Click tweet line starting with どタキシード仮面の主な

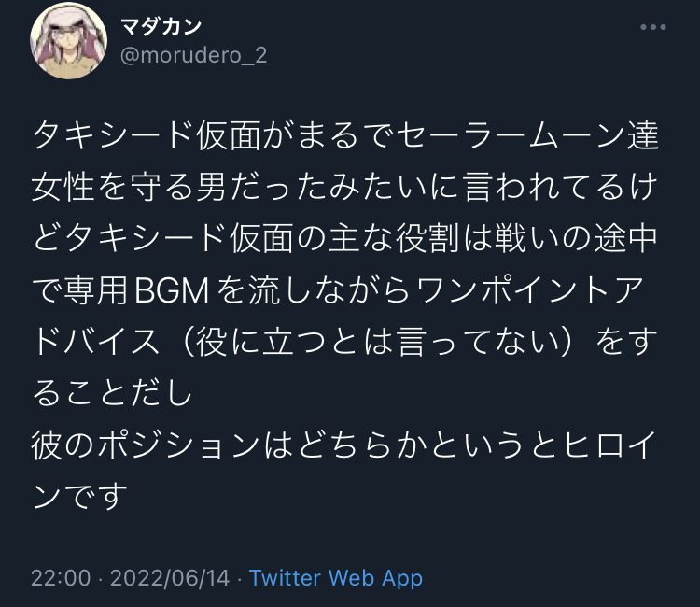(x=345, y=238)
